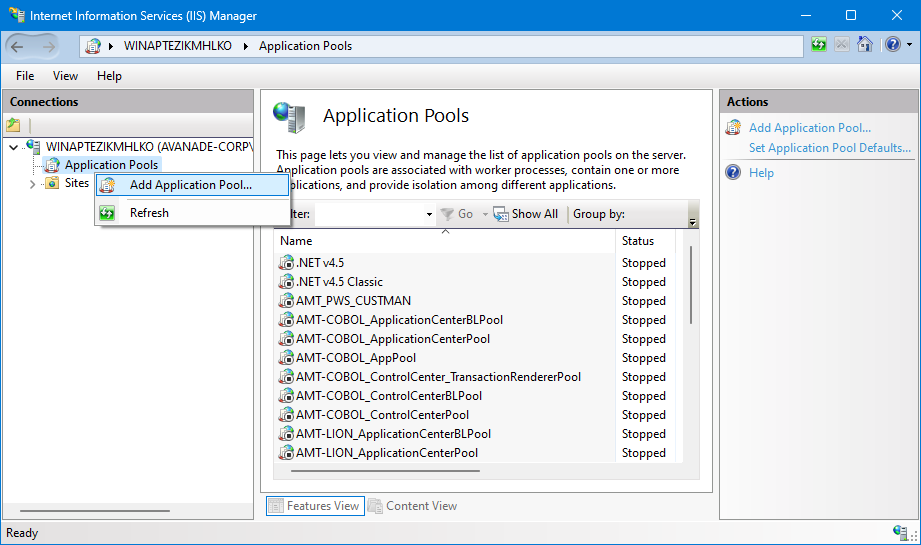Click the pool list vertical scrollbar
The width and height of the screenshot is (921, 545).
pos(691,285)
